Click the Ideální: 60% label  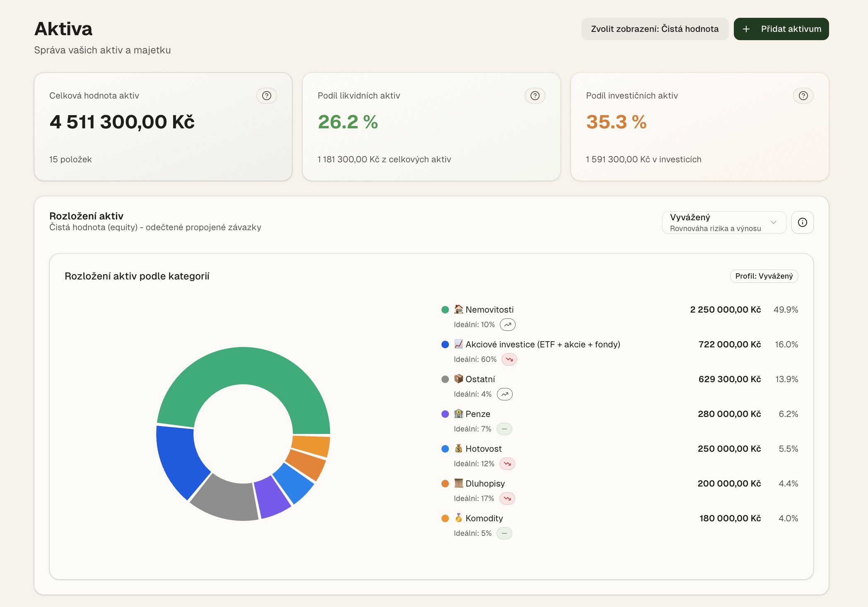click(x=475, y=359)
